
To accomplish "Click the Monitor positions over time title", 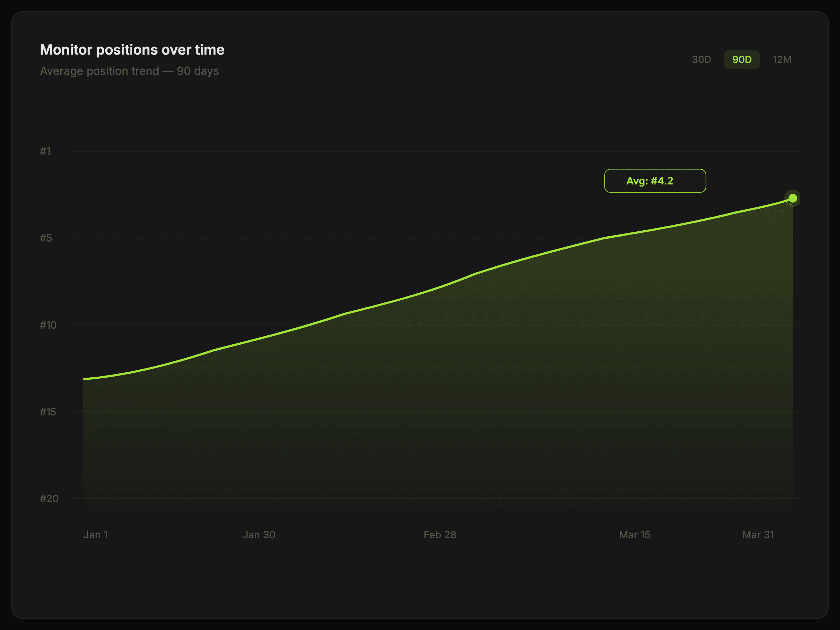I will (132, 50).
